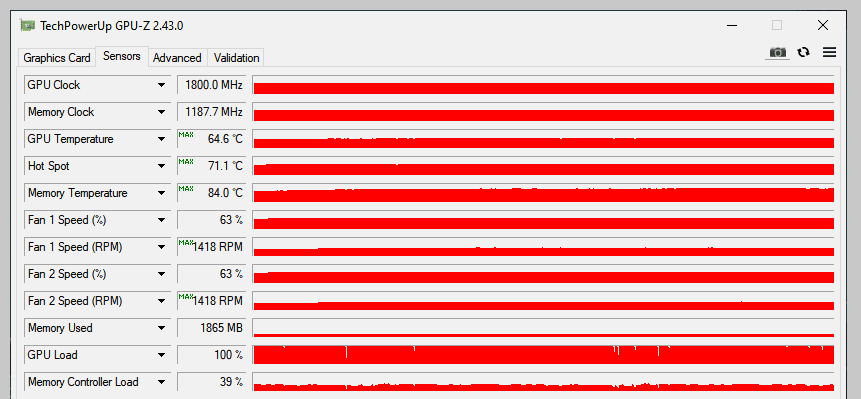Click the Memory Temperature history graph
861x399 pixels.
[544, 193]
